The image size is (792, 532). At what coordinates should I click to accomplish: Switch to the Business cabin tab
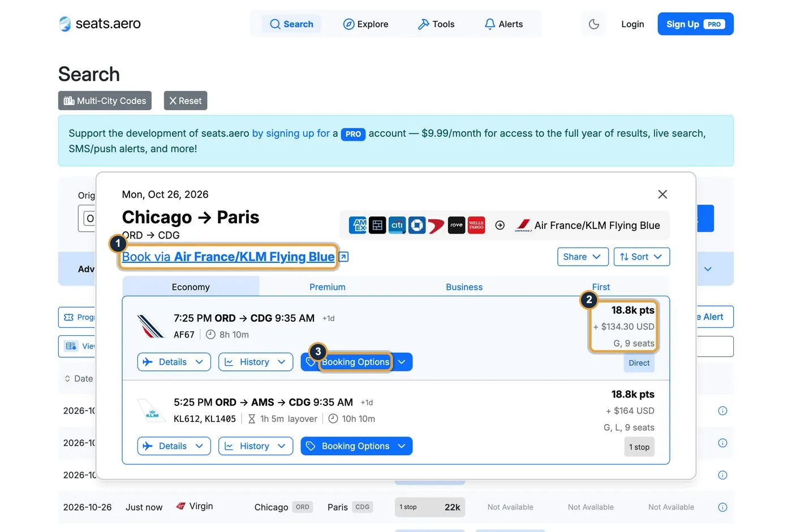click(x=464, y=287)
